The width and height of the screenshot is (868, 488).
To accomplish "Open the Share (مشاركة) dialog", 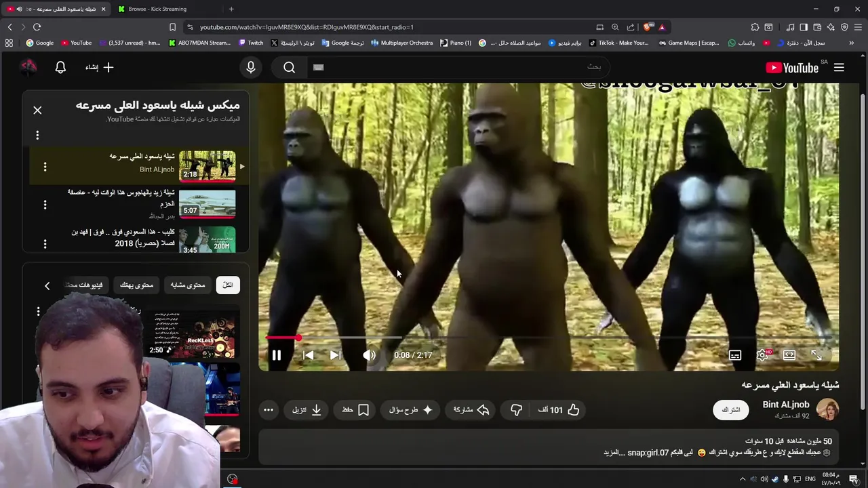I will coord(471,410).
